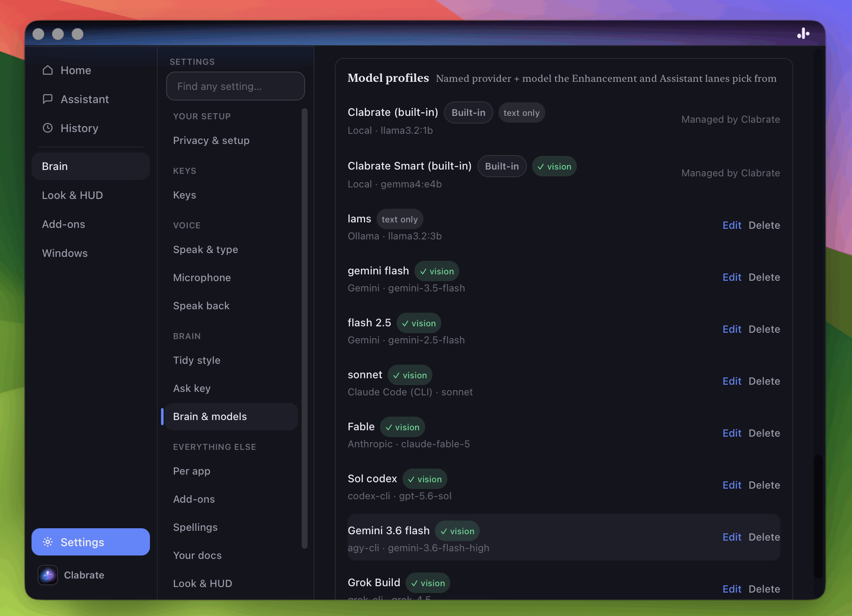
Task: Click 'agy-cli · gemini-3.6-flash-high' text
Action: 418,548
